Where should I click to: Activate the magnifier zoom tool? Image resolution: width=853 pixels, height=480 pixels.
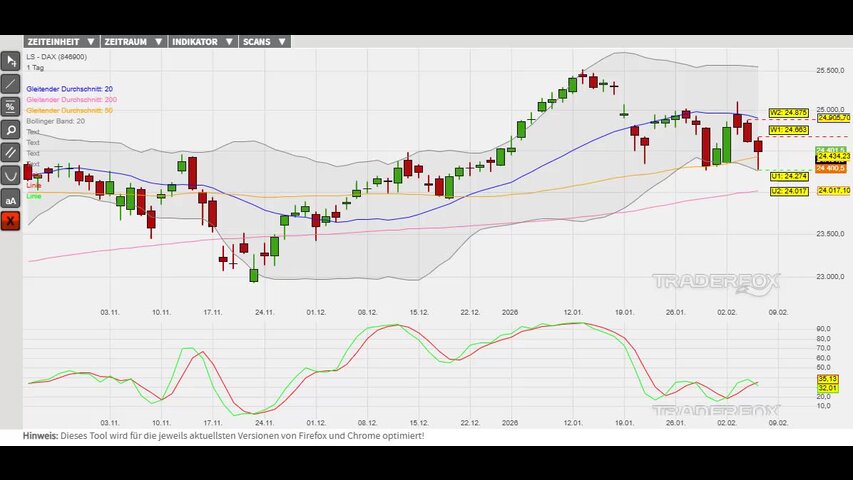10,130
